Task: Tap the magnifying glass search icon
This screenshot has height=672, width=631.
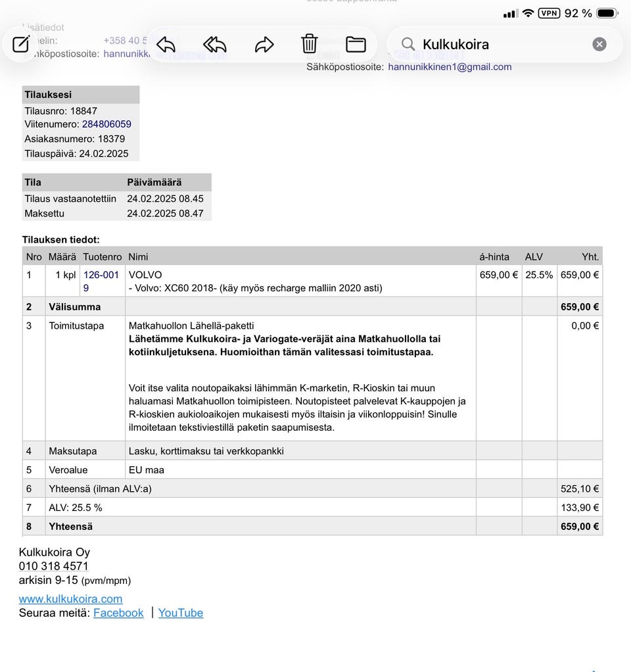Action: (x=408, y=44)
